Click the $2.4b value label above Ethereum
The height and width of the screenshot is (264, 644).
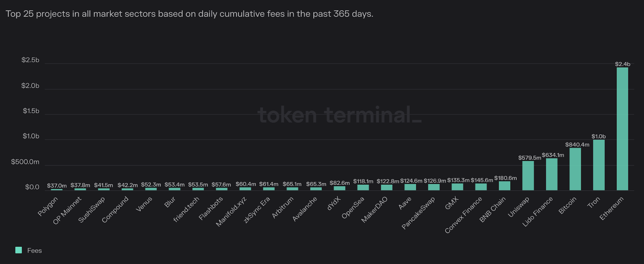click(x=623, y=64)
